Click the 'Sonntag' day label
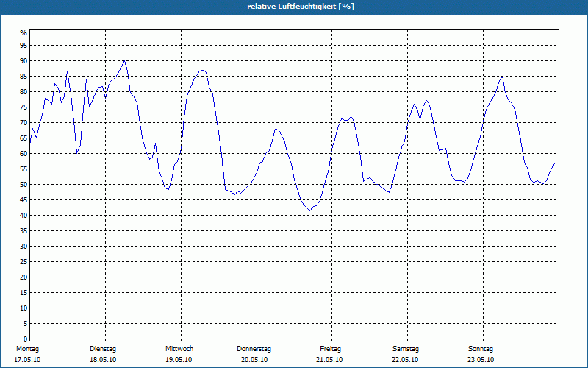Viewport: 588px width, 368px height. tap(481, 349)
